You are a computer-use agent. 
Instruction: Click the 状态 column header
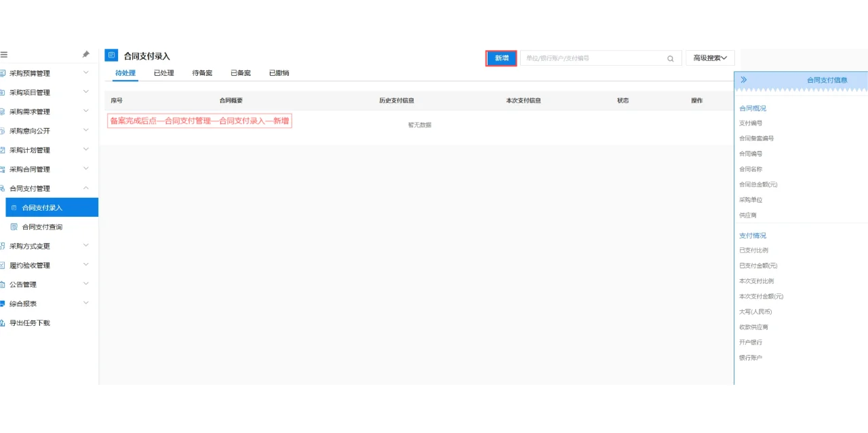(x=623, y=100)
